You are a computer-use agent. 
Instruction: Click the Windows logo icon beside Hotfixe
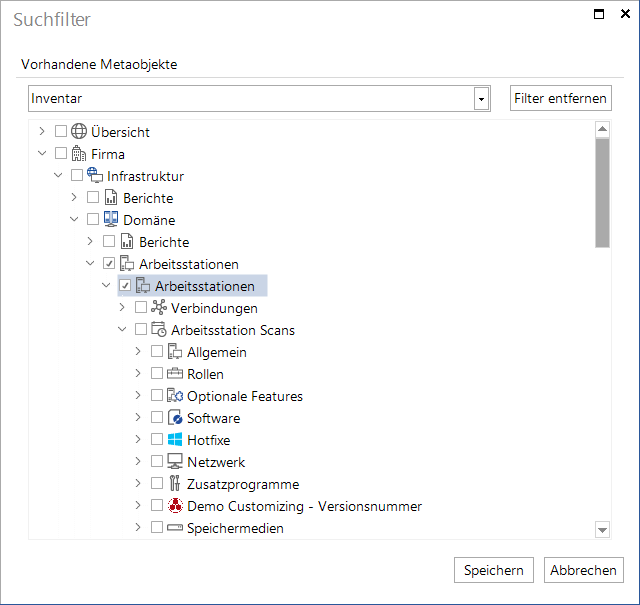click(x=175, y=439)
